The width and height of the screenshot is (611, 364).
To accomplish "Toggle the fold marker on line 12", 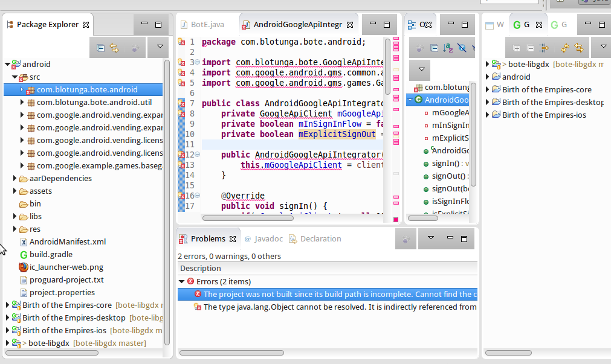I will [x=197, y=155].
